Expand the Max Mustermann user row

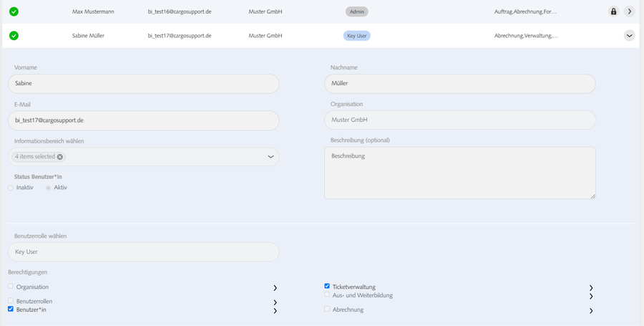point(629,11)
